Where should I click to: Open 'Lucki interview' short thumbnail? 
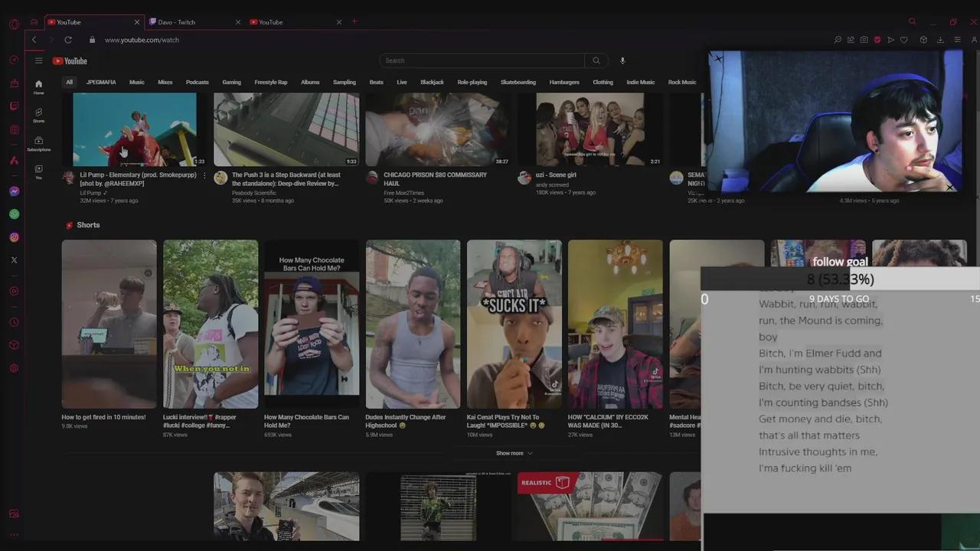tap(211, 324)
